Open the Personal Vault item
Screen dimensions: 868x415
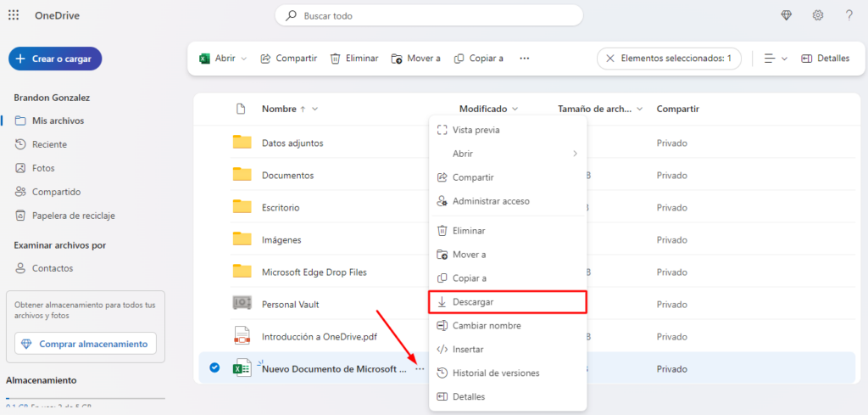click(290, 304)
